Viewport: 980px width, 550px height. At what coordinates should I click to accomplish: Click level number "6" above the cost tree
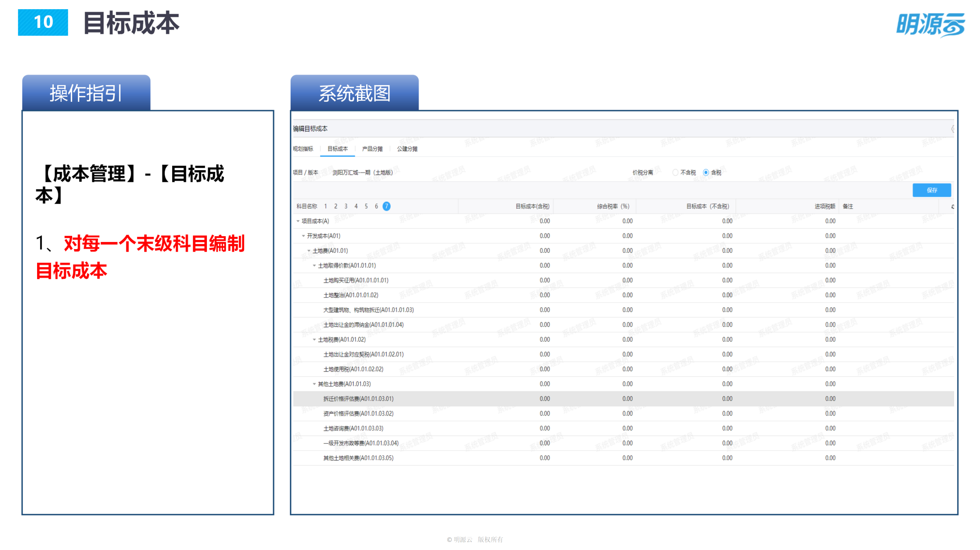pyautogui.click(x=376, y=206)
